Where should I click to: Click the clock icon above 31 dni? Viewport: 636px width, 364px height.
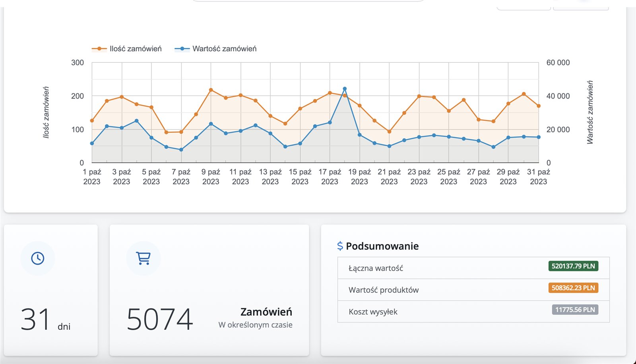click(x=38, y=258)
